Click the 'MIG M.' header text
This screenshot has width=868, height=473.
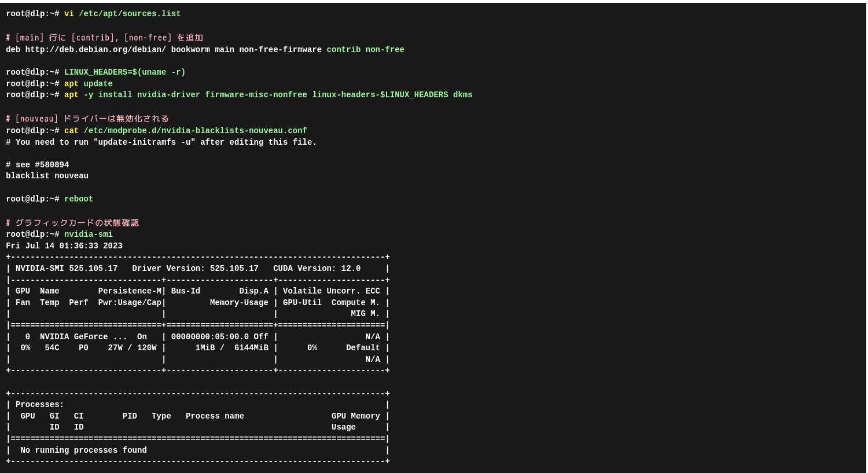[365, 314]
